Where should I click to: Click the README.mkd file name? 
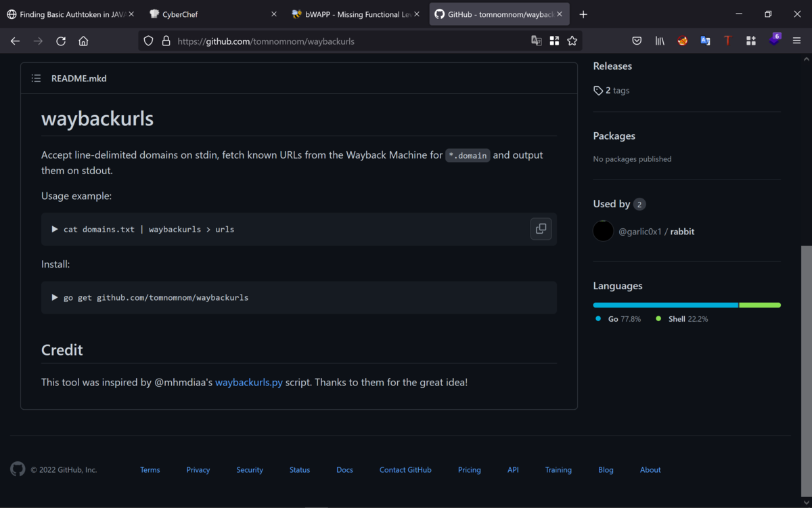79,79
